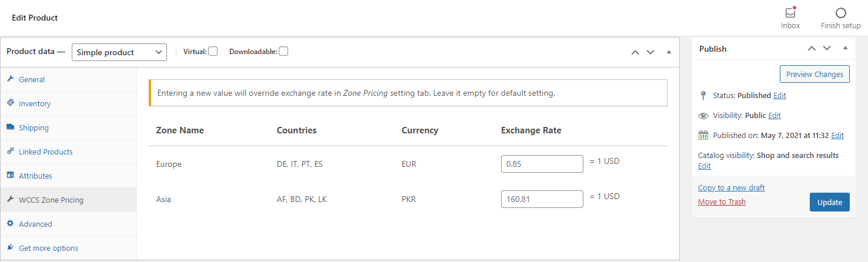Open the Inbox icon

pyautogui.click(x=790, y=13)
